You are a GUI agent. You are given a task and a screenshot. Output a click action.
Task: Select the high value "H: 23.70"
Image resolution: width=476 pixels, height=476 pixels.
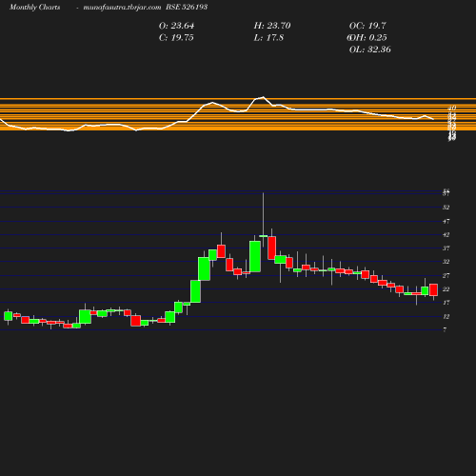click(x=272, y=26)
